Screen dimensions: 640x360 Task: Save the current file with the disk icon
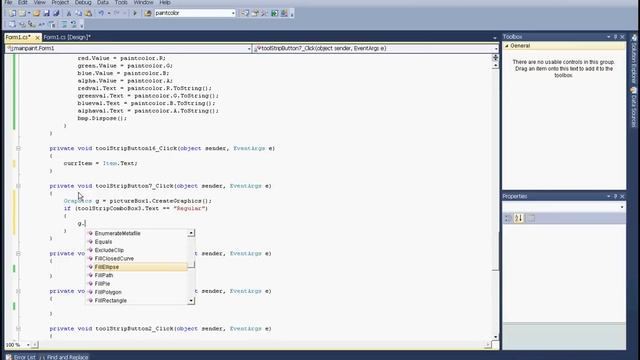click(46, 13)
